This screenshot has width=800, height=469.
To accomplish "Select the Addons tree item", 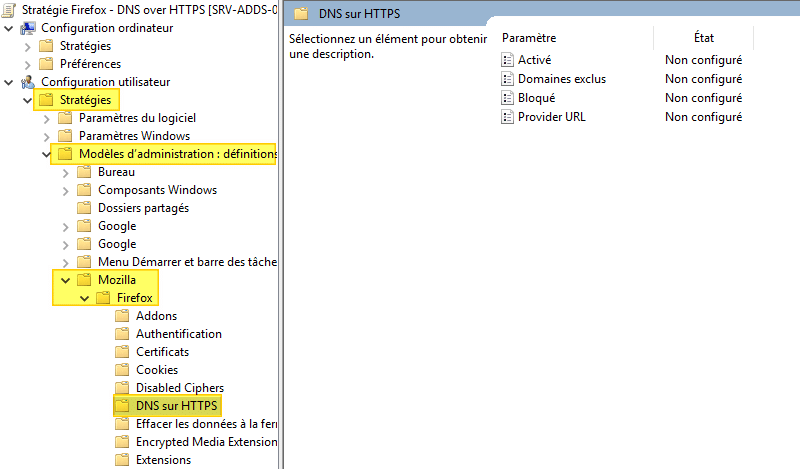I will (x=156, y=316).
